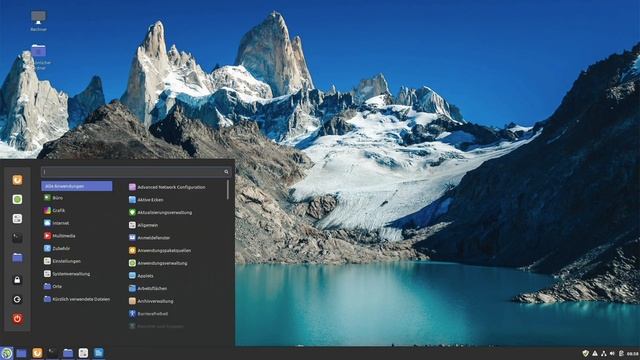Open the network tray icon
The width and height of the screenshot is (640, 360).
coord(604,353)
